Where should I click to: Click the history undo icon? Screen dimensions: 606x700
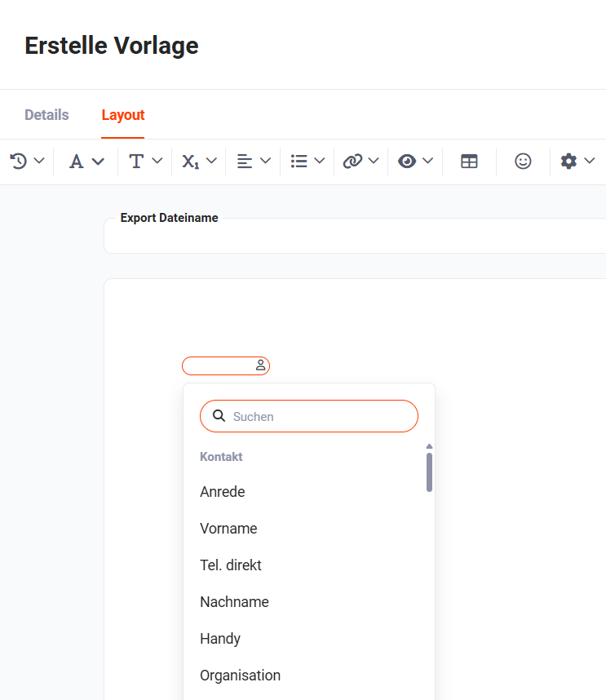19,162
